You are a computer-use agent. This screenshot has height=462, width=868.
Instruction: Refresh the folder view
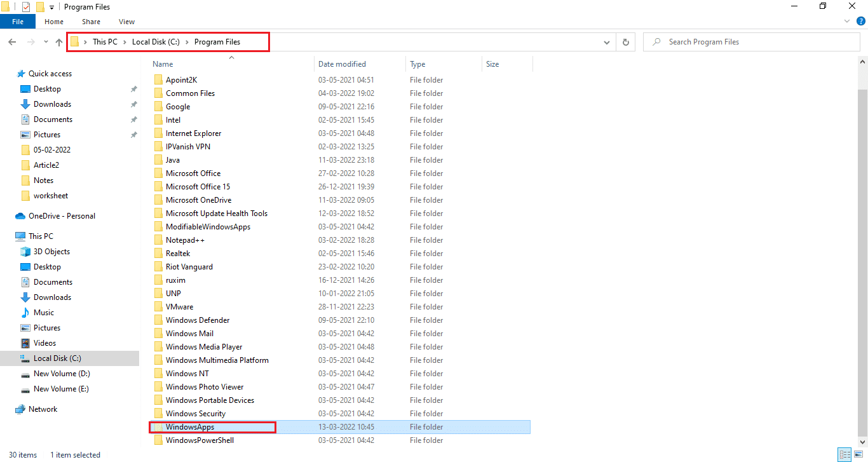click(627, 42)
